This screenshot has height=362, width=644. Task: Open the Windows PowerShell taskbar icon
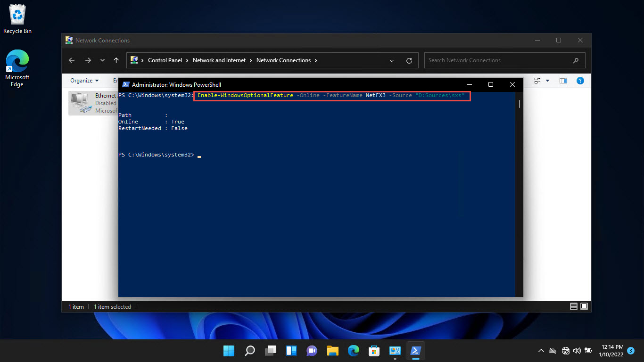coord(415,351)
